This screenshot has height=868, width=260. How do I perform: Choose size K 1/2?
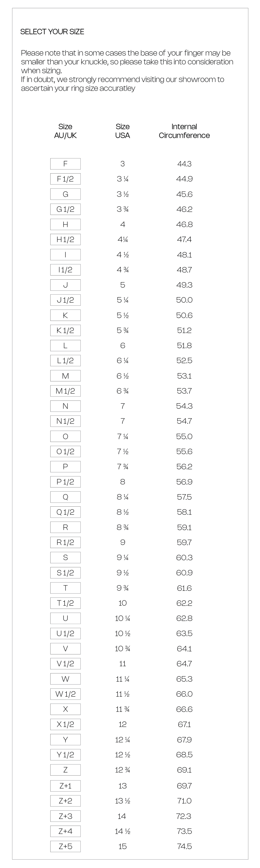(x=65, y=331)
